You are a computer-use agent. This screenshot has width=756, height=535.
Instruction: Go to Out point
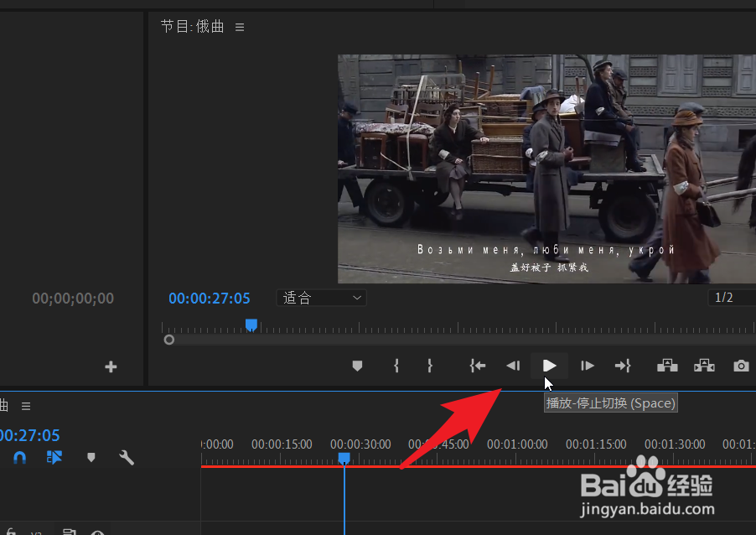click(x=623, y=366)
